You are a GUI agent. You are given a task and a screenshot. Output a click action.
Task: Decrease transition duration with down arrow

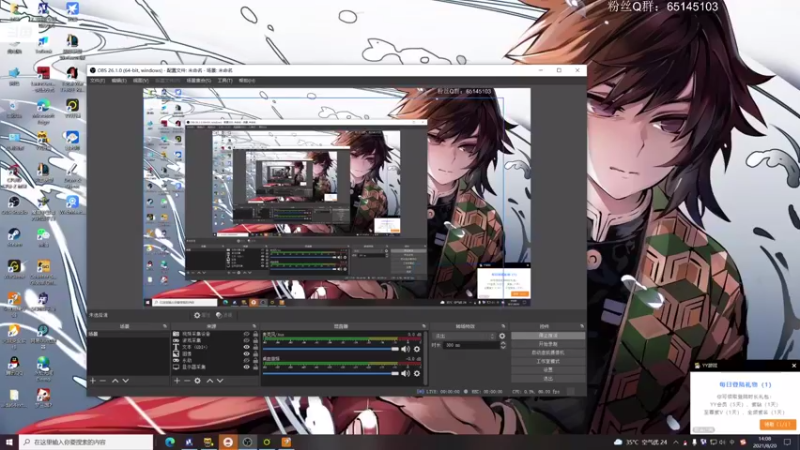coord(503,347)
